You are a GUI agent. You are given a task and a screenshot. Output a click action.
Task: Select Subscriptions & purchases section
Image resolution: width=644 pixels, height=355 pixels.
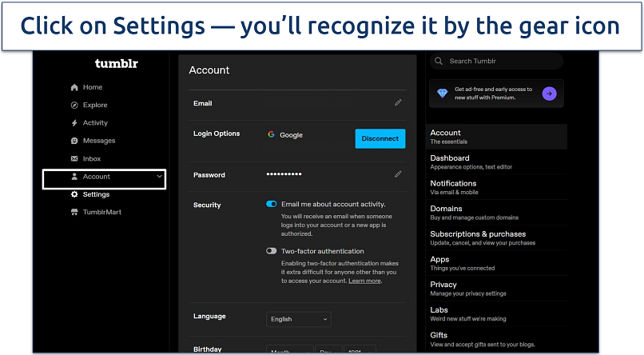[496, 238]
